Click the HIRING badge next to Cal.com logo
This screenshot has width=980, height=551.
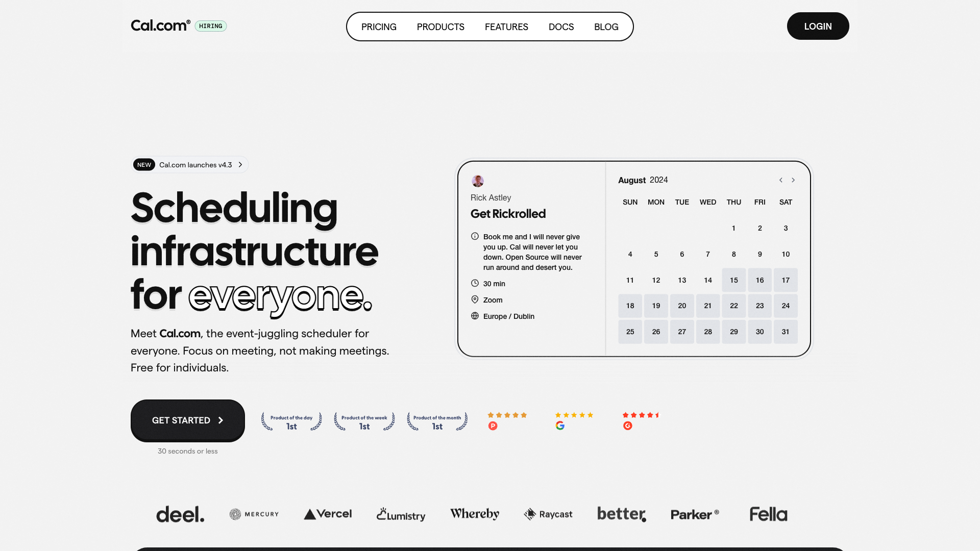pos(211,26)
